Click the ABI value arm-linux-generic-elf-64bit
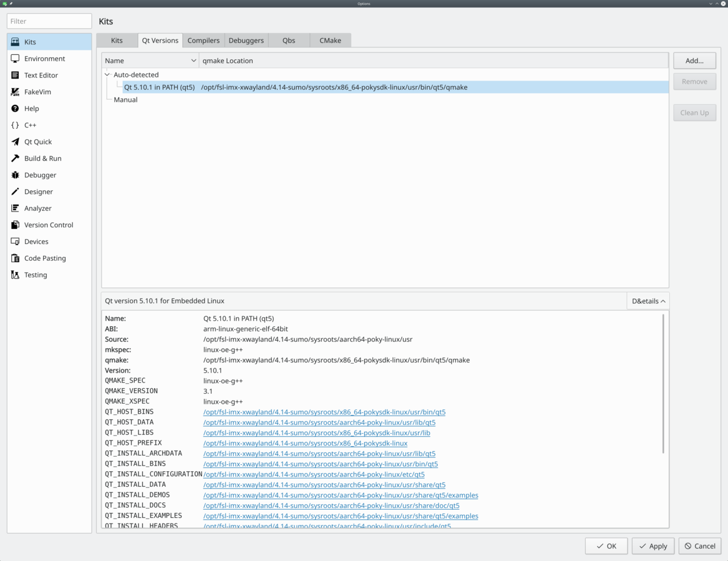Image resolution: width=728 pixels, height=561 pixels. click(246, 329)
